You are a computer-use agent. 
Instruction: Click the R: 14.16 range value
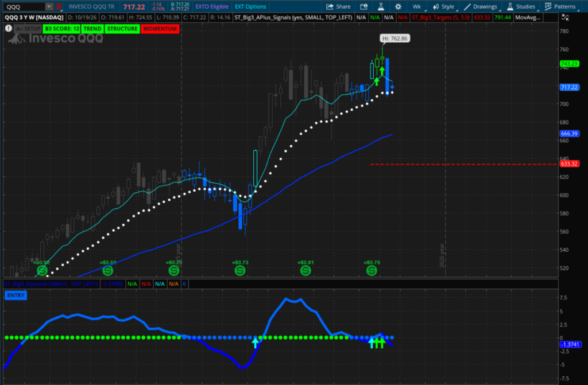tap(220, 17)
